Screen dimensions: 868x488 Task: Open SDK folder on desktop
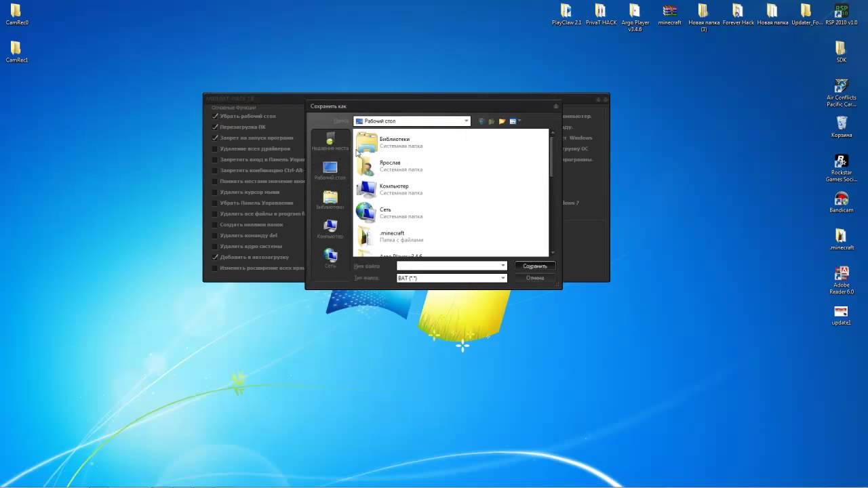841,52
